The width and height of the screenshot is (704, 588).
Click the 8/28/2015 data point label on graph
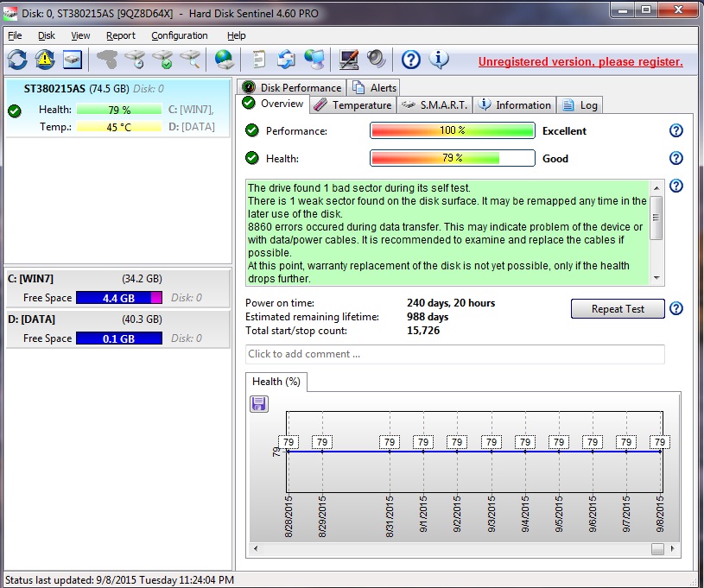[289, 442]
